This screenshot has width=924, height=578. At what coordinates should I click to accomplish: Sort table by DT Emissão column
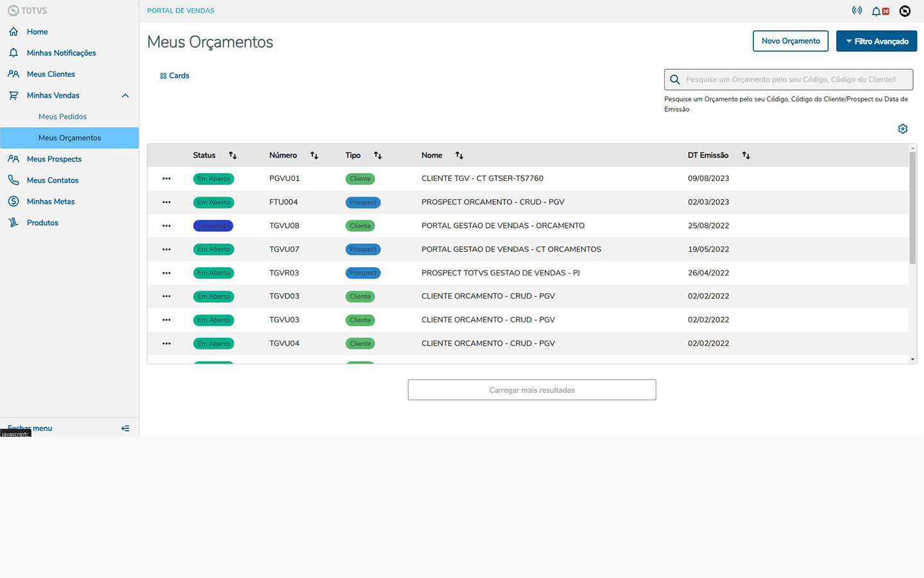pos(746,155)
